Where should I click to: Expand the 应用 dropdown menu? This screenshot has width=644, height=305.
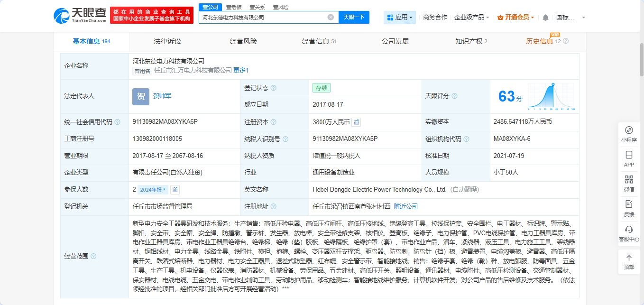(x=400, y=18)
